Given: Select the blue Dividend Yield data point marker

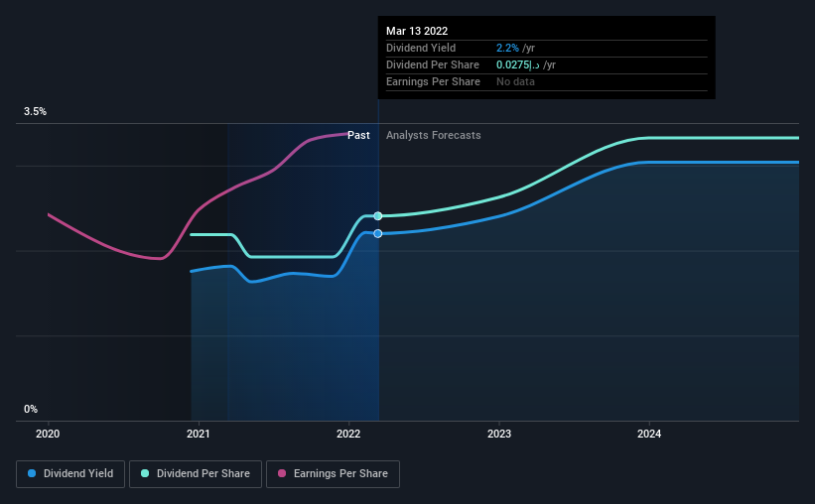Looking at the screenshot, I should (x=378, y=234).
